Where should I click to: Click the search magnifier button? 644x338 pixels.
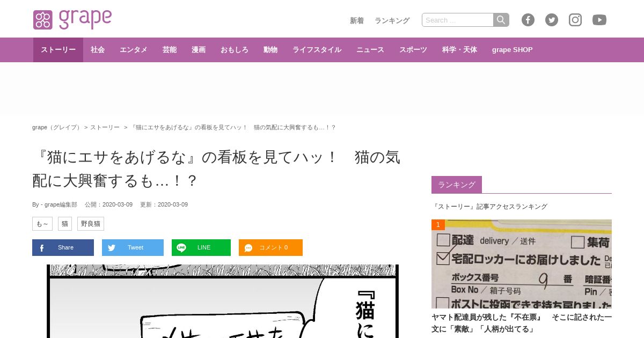pos(501,20)
